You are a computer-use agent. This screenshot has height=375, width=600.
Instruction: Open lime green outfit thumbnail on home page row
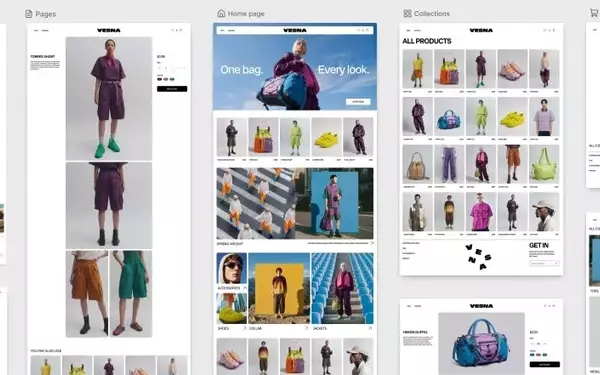pos(295,137)
